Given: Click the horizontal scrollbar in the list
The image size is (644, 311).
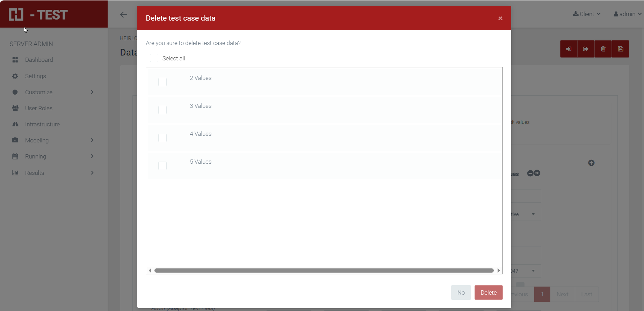Looking at the screenshot, I should [324, 271].
